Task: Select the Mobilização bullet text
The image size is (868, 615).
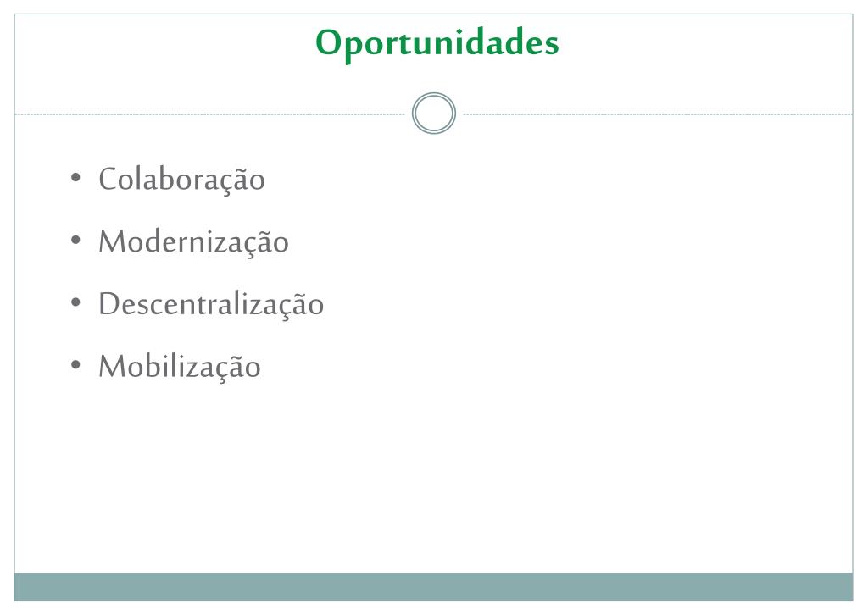Action: click(180, 368)
